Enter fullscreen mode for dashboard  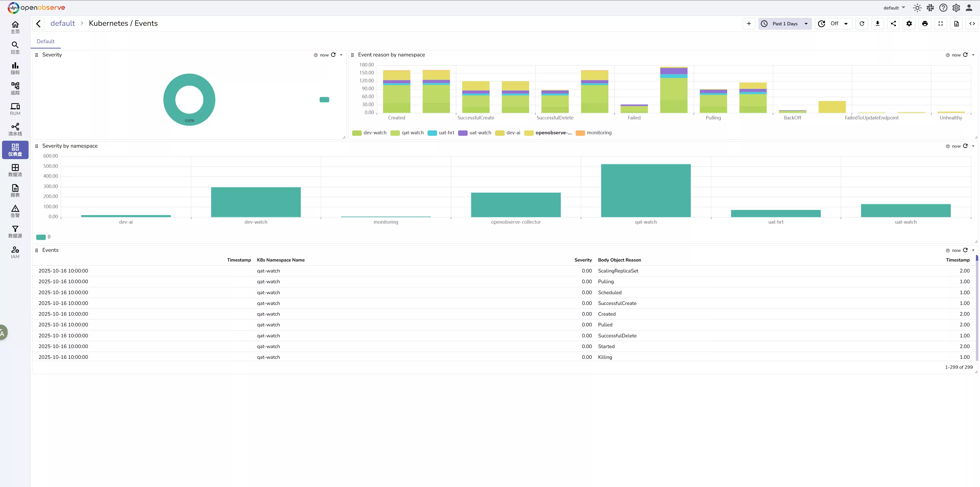[x=940, y=23]
